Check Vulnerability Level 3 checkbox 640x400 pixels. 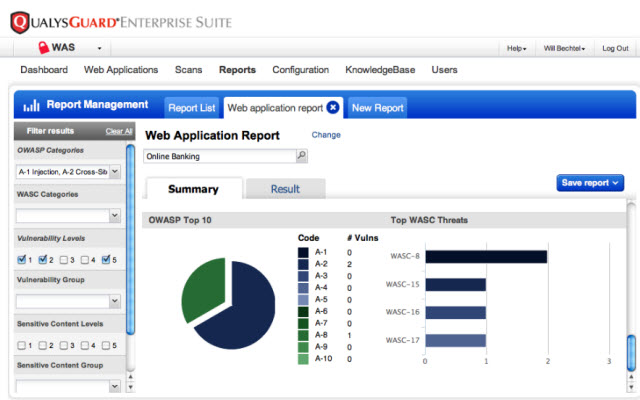tap(64, 260)
